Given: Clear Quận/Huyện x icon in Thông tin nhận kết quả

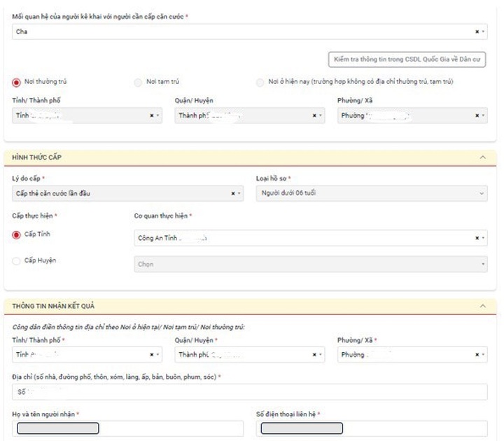Looking at the screenshot, I should tap(314, 355).
